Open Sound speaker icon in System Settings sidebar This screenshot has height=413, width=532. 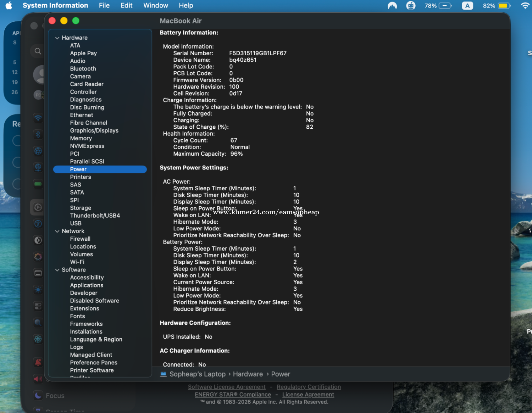pos(38,379)
